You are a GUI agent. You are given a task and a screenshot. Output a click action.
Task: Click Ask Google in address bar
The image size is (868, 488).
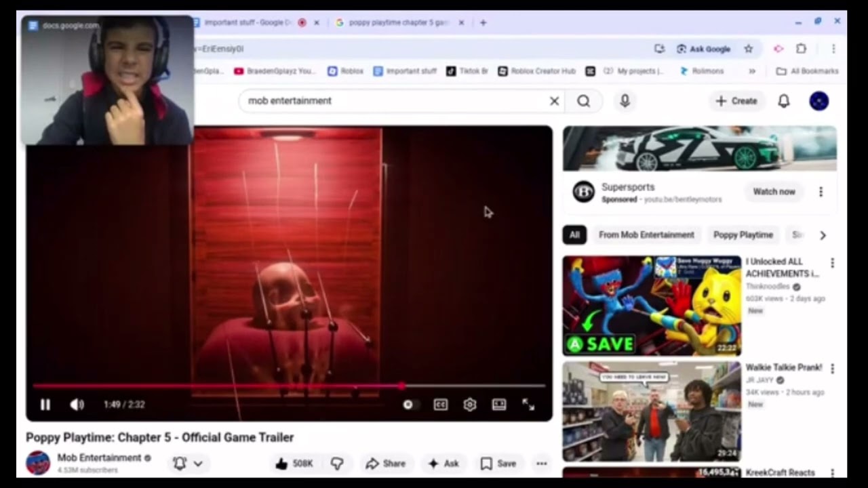coord(703,49)
